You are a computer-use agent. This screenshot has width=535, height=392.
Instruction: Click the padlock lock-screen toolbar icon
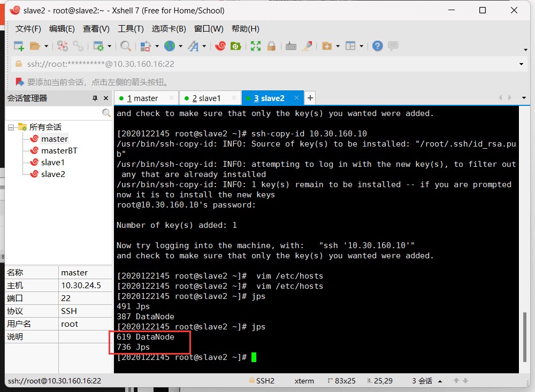pos(271,46)
